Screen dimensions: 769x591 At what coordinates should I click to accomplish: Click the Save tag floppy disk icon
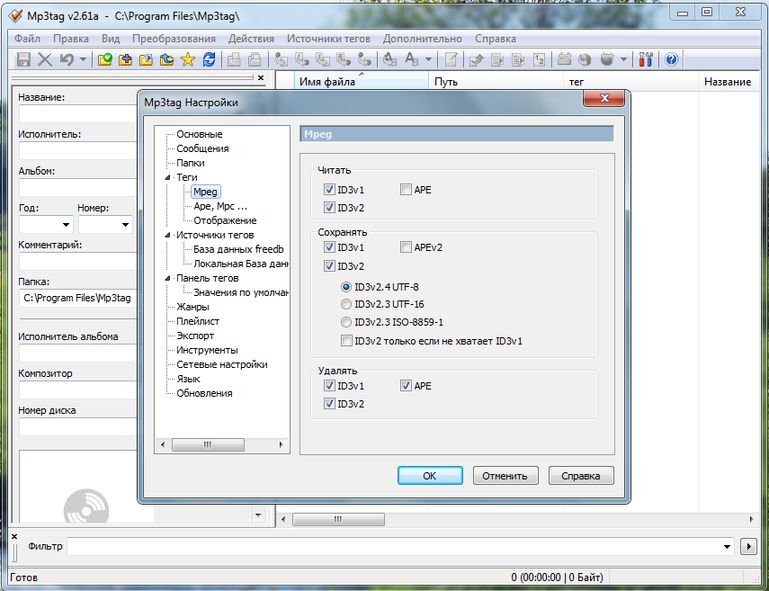coord(23,60)
